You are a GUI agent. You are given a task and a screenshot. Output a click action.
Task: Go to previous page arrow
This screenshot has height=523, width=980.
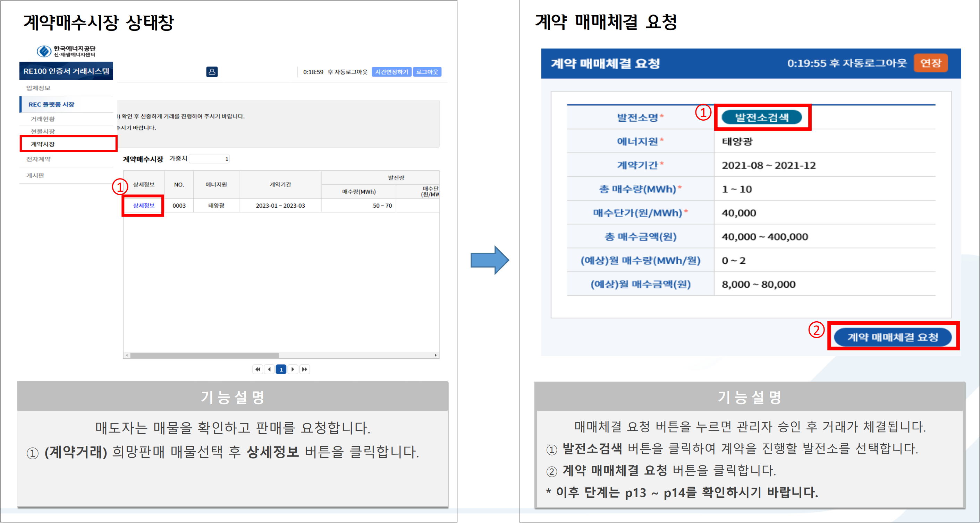pyautogui.click(x=269, y=369)
